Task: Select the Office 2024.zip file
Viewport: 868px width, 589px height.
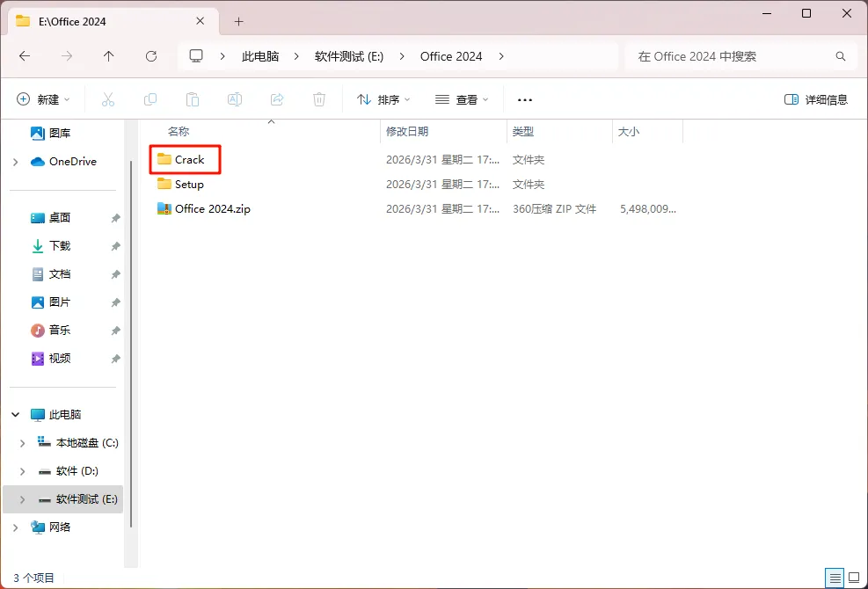Action: 204,209
